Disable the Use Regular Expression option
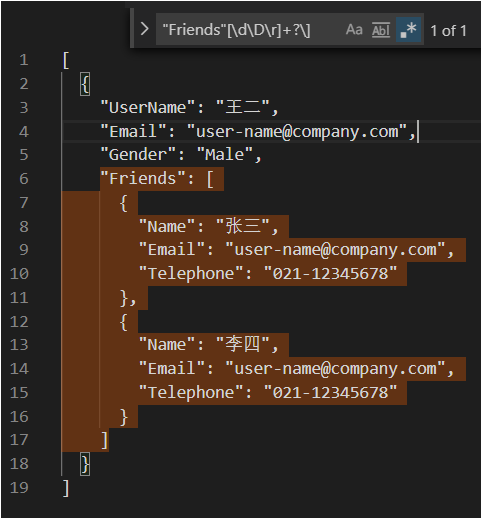The image size is (482, 519). (408, 30)
